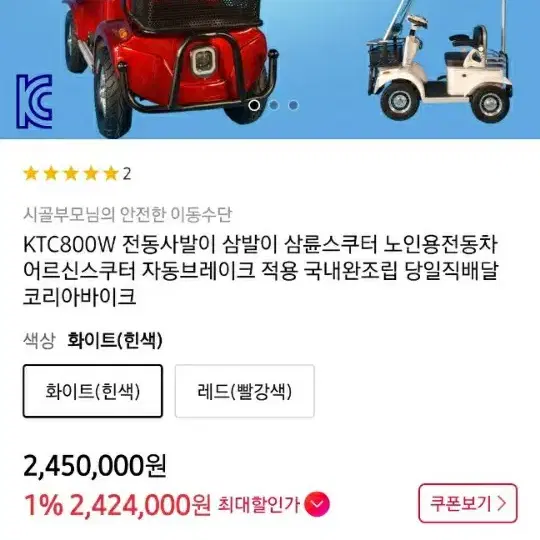Click the 최대할인가 label text
Screen dimensions: 540x540
(259, 505)
